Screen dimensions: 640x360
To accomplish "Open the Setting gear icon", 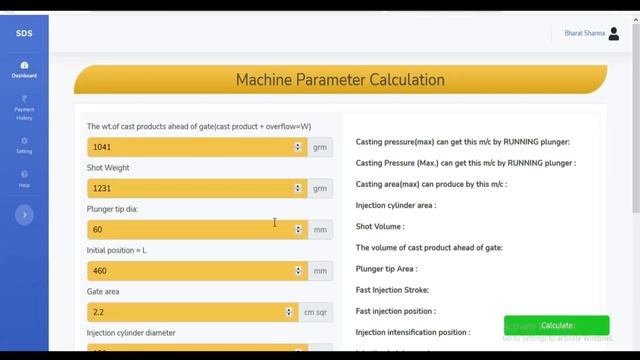I will [x=24, y=141].
